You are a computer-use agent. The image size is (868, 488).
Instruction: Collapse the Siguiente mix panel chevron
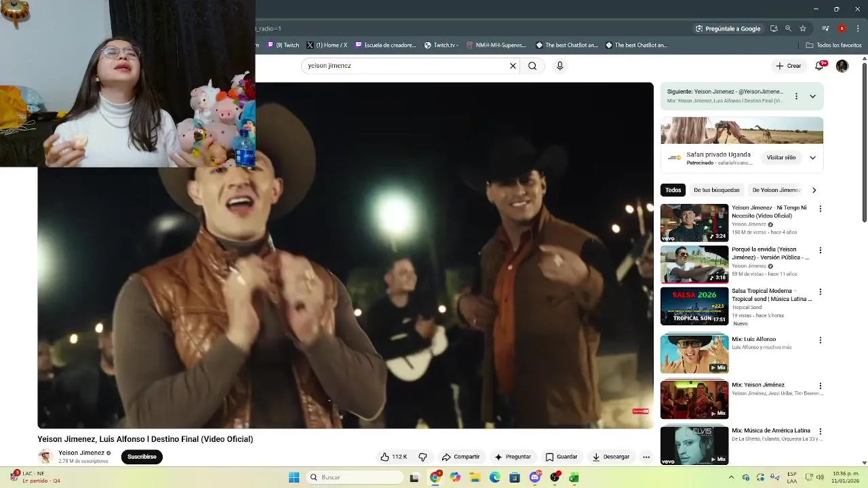(812, 96)
